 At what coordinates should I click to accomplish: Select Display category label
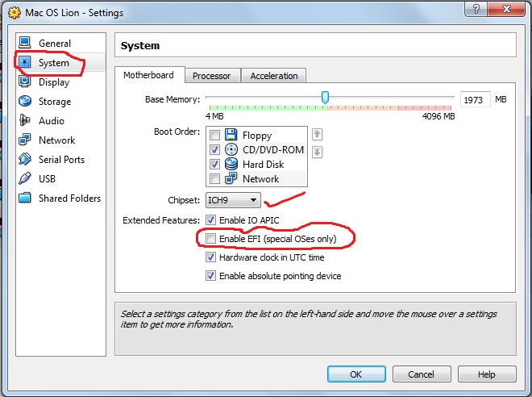(x=54, y=82)
